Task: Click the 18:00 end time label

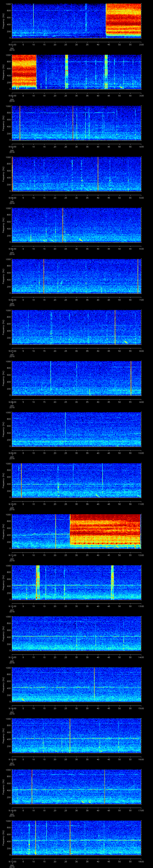Action: [x=141, y=861]
